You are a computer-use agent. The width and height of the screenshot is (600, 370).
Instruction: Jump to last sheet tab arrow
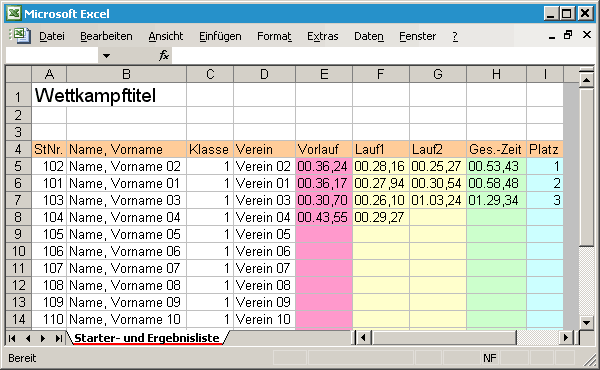(59, 338)
